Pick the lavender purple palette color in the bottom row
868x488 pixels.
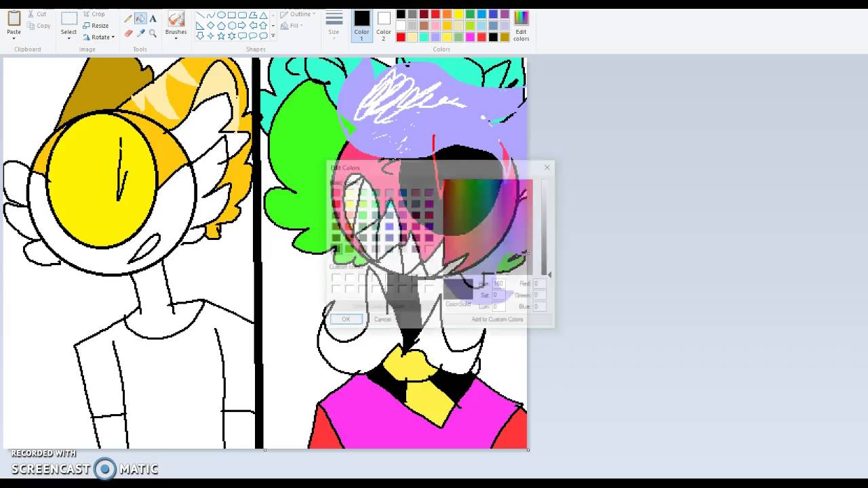435,37
